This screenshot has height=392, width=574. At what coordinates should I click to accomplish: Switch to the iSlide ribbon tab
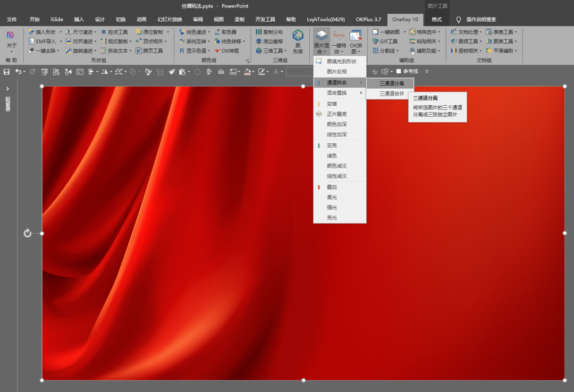click(57, 20)
